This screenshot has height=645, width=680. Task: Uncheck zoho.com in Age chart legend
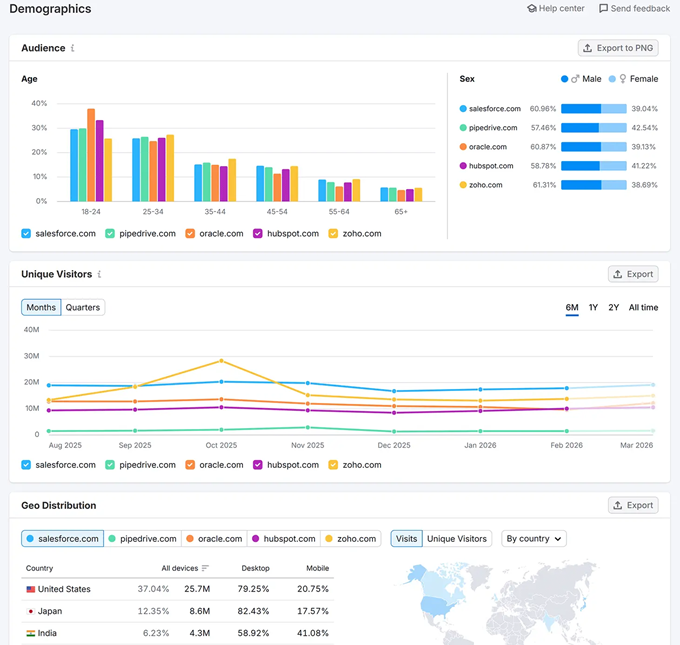[x=333, y=233]
